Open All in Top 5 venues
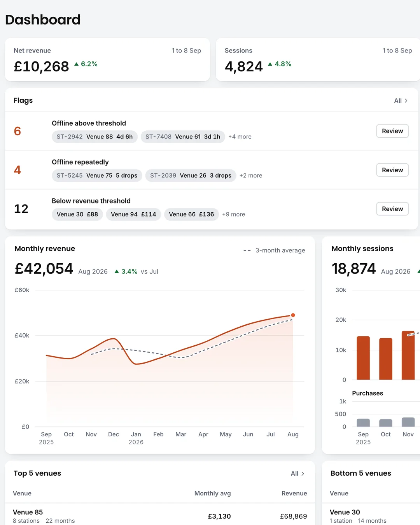 click(297, 474)
